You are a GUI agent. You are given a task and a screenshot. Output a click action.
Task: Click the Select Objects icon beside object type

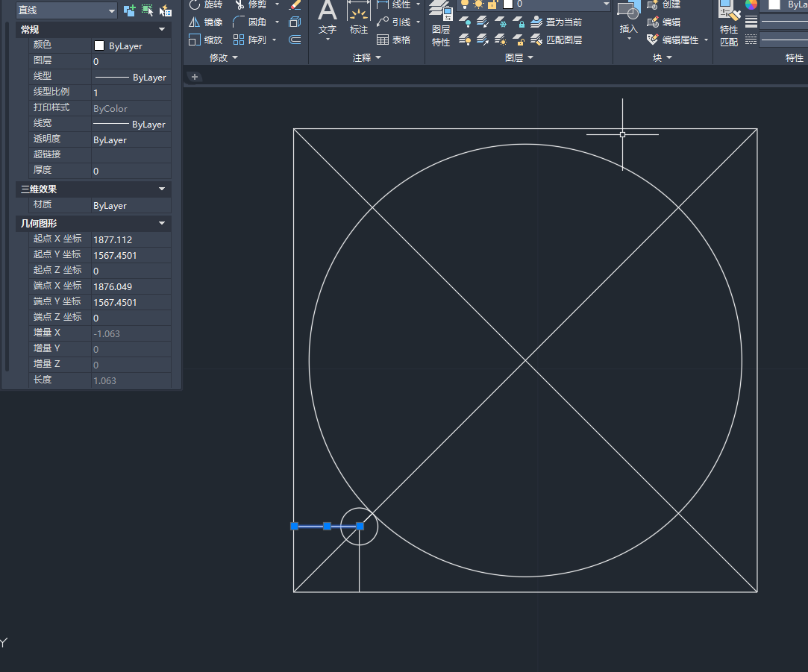148,10
